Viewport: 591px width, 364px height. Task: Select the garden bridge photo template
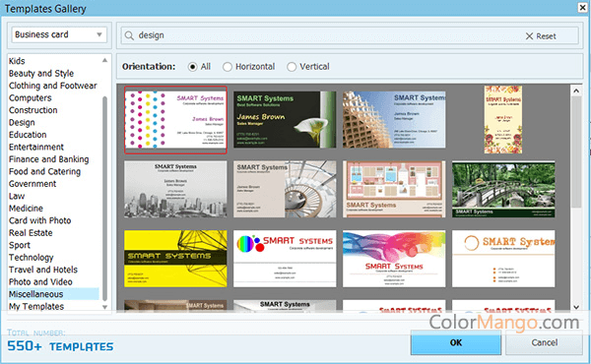tap(503, 189)
